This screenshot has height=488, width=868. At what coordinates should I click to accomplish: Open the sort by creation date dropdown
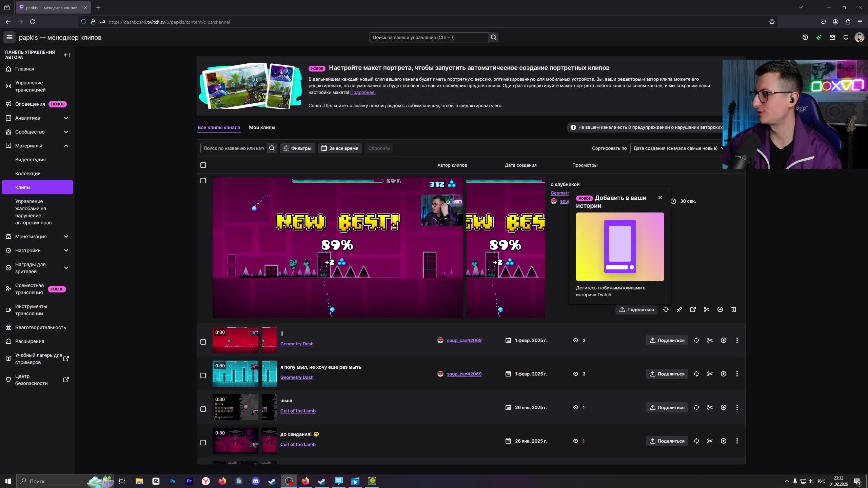676,148
